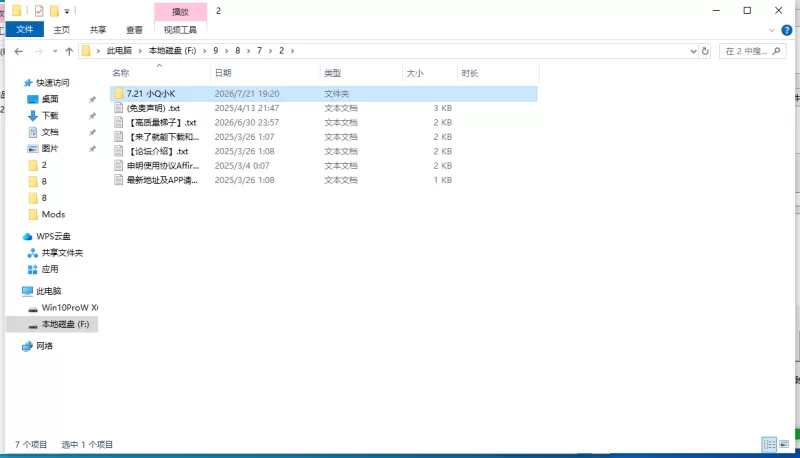The width and height of the screenshot is (800, 458).
Task: Open 文档 in the navigation pane
Action: coord(50,132)
